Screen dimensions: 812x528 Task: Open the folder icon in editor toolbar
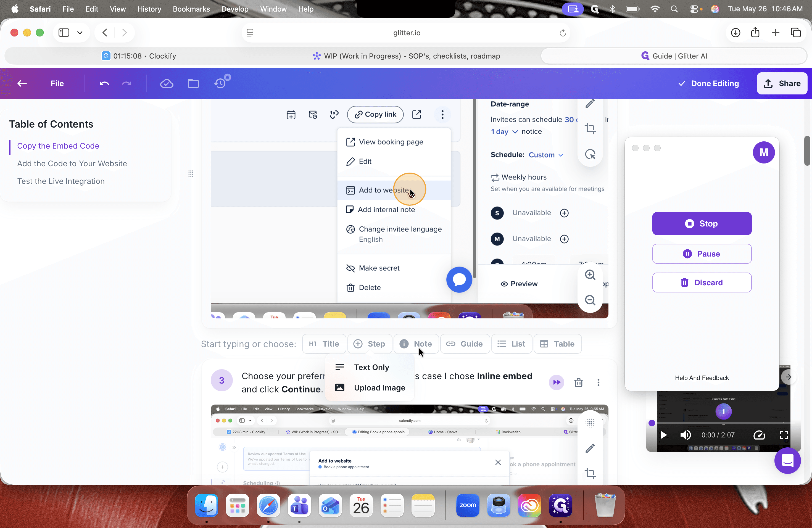point(193,83)
